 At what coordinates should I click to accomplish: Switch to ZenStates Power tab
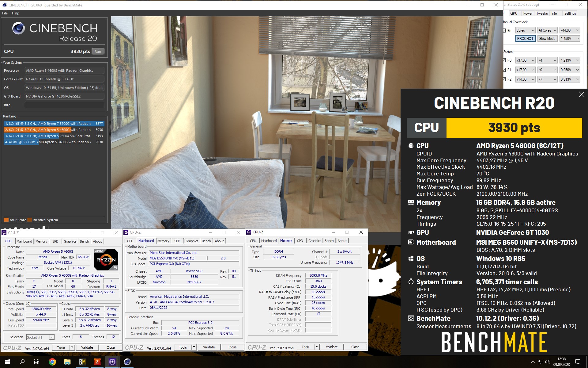tap(528, 13)
